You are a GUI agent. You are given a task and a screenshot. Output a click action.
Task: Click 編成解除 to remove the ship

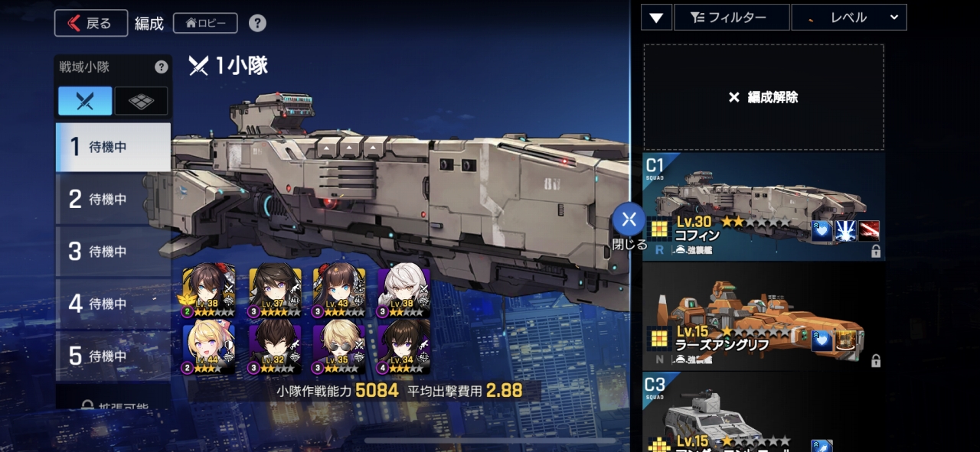[x=763, y=97]
